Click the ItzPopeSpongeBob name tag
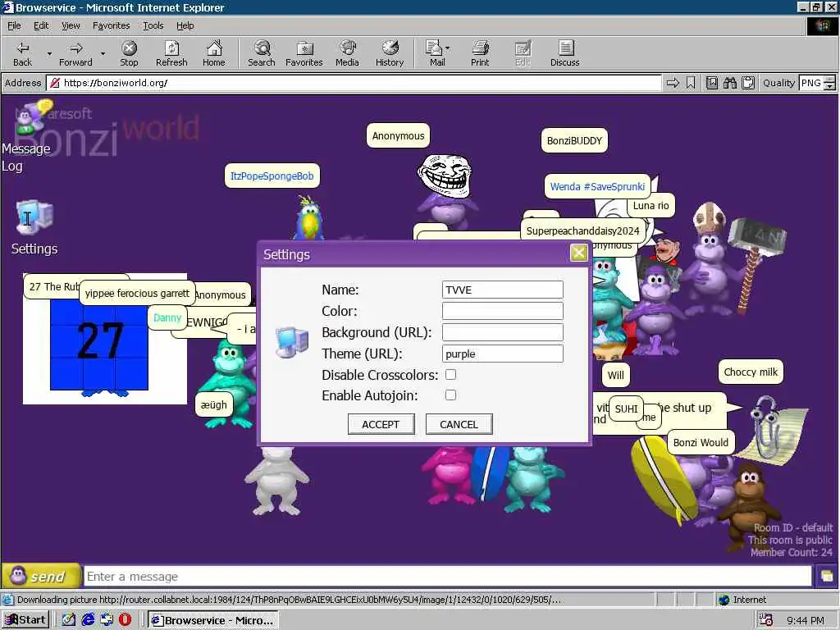840x630 pixels. pos(272,176)
